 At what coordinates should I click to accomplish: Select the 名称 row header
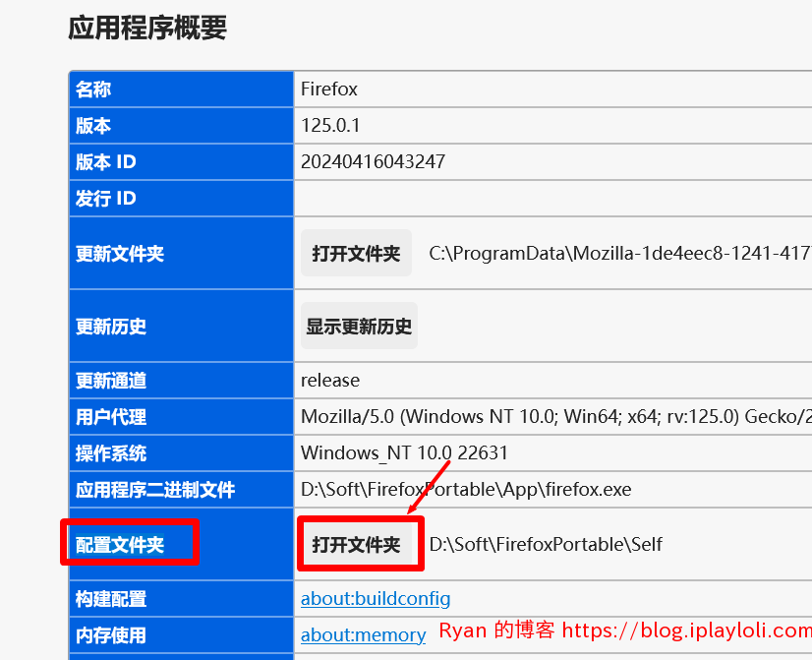(x=181, y=90)
